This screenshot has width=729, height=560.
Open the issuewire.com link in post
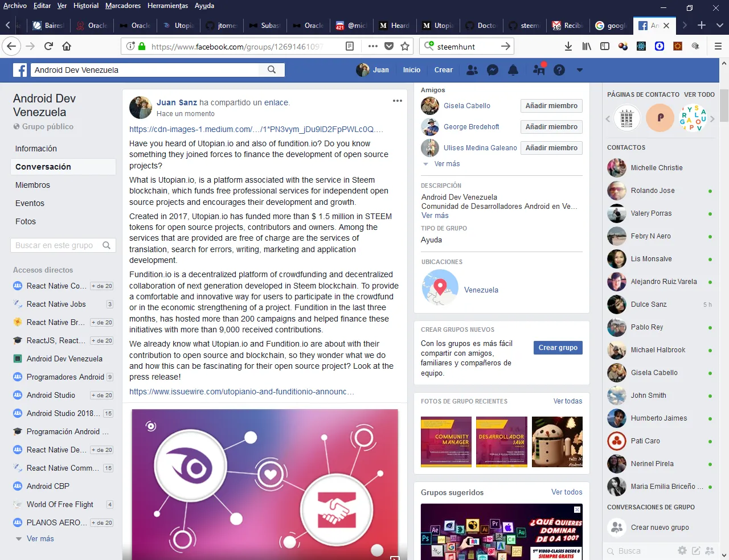(x=241, y=392)
